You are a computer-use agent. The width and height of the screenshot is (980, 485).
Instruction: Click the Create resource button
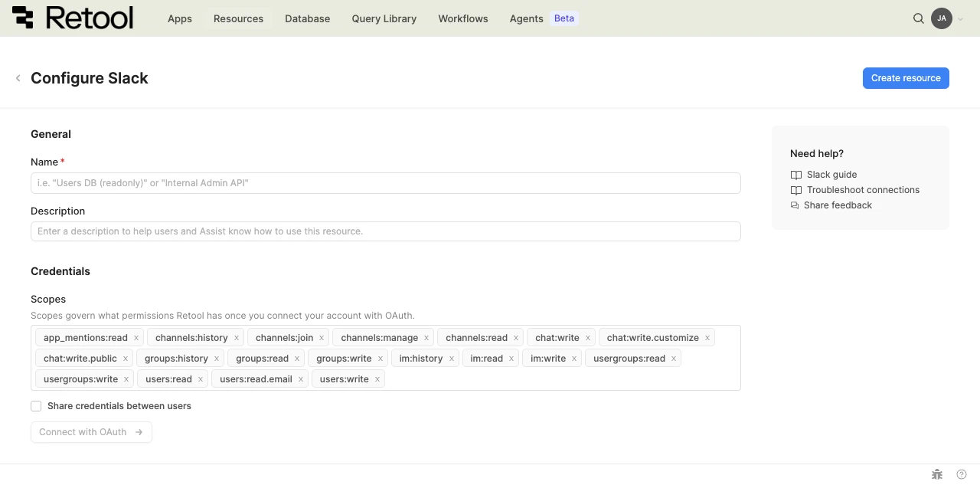(x=906, y=78)
